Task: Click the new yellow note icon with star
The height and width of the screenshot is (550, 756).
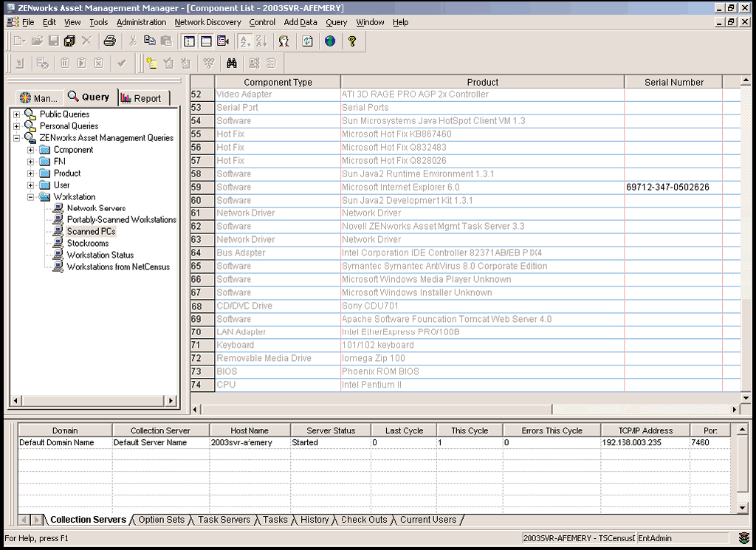Action: (152, 63)
